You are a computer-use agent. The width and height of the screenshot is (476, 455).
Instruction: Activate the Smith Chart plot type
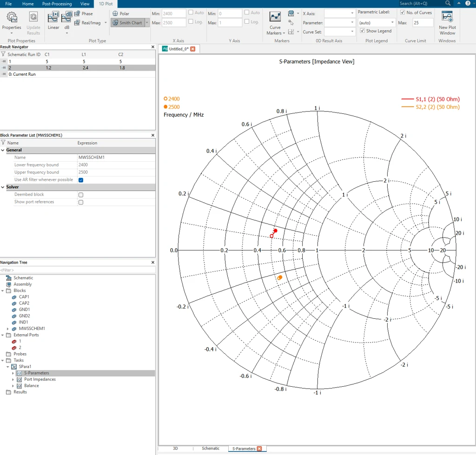coord(127,23)
